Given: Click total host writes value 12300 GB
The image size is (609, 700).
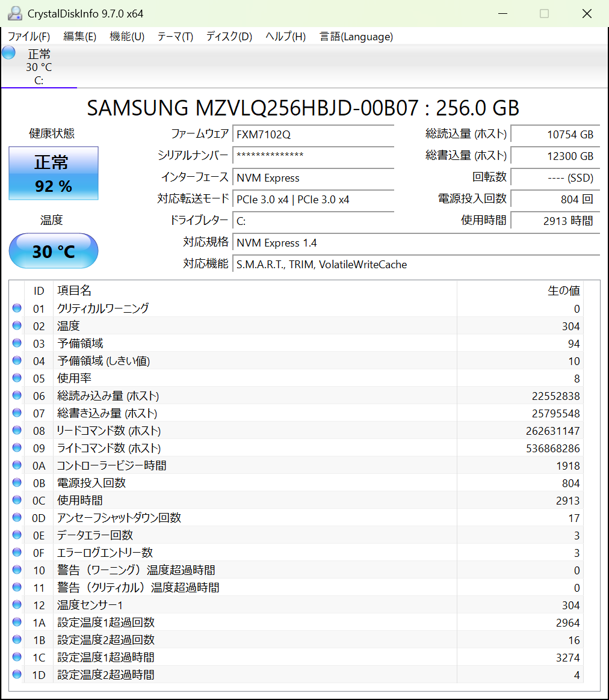Looking at the screenshot, I should tap(555, 156).
